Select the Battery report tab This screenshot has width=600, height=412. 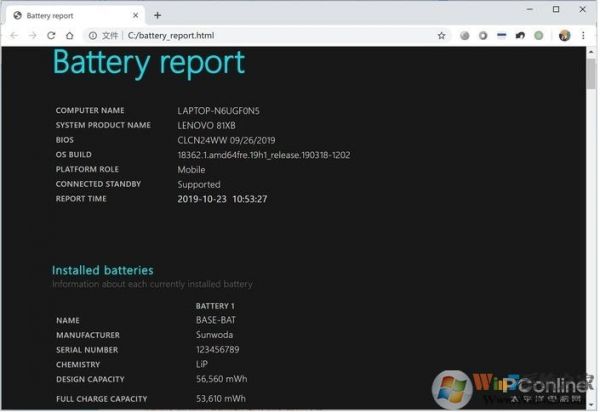(x=76, y=16)
